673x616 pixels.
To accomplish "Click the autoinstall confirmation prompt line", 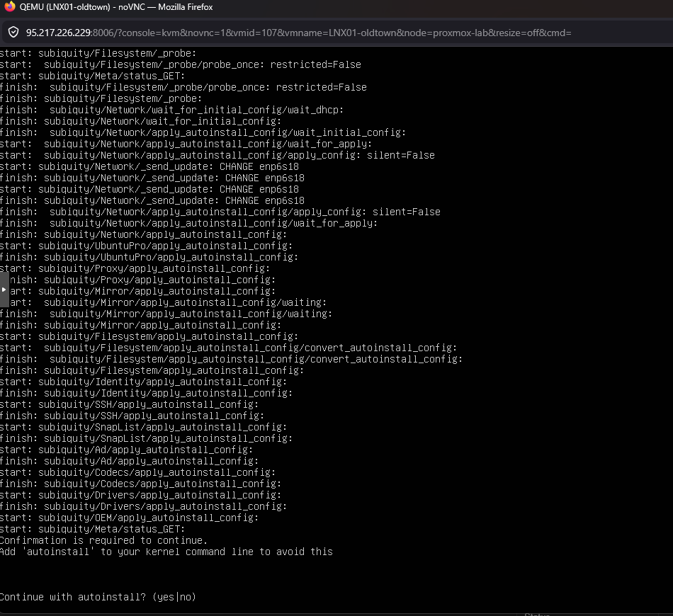I will [x=96, y=597].
